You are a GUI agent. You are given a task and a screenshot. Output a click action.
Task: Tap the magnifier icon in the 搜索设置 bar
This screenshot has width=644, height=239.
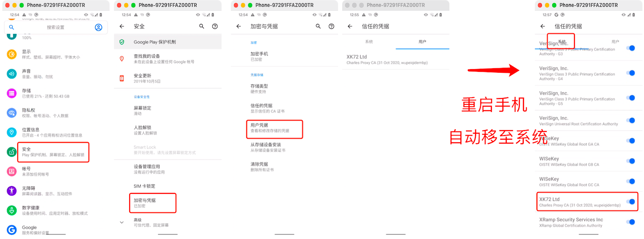12,27
